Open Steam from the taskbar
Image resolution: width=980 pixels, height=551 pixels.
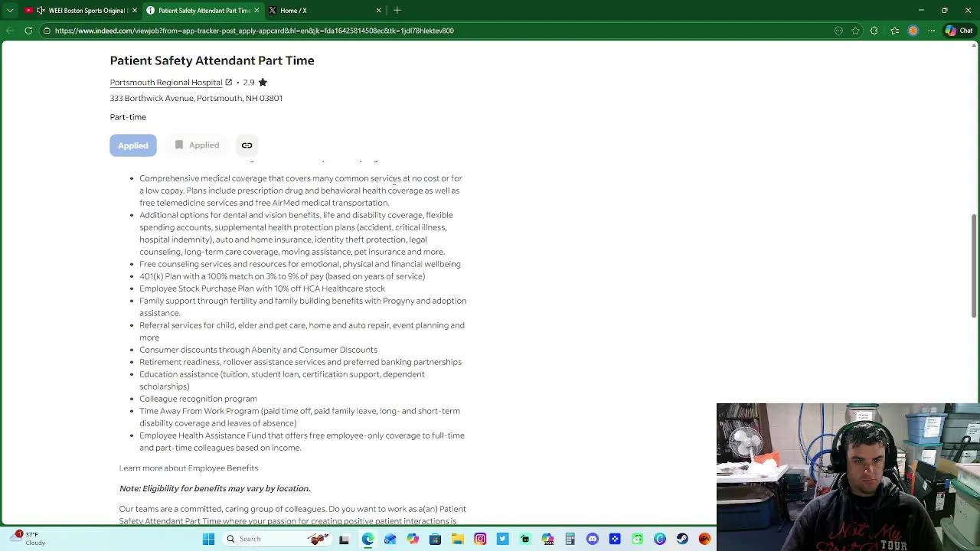[682, 539]
